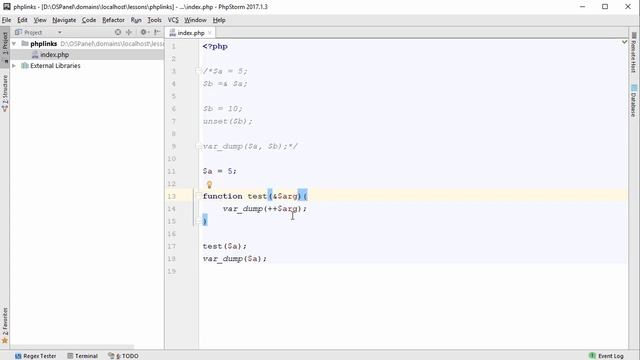Open the Regex Tester tool window

(x=36, y=356)
